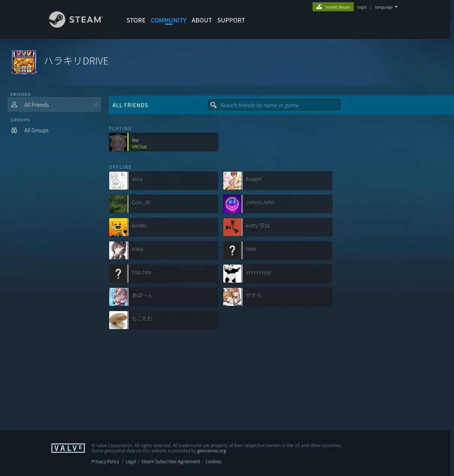Click the login link
This screenshot has height=476, width=454.
[x=362, y=7]
